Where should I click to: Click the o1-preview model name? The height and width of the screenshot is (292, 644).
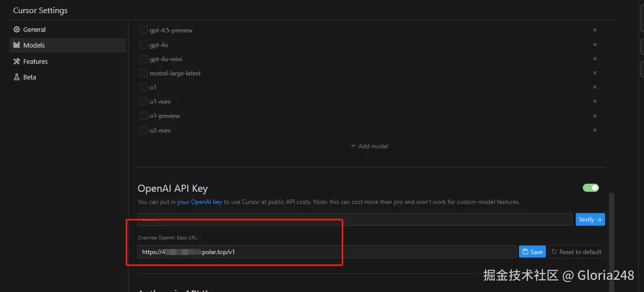tap(165, 116)
